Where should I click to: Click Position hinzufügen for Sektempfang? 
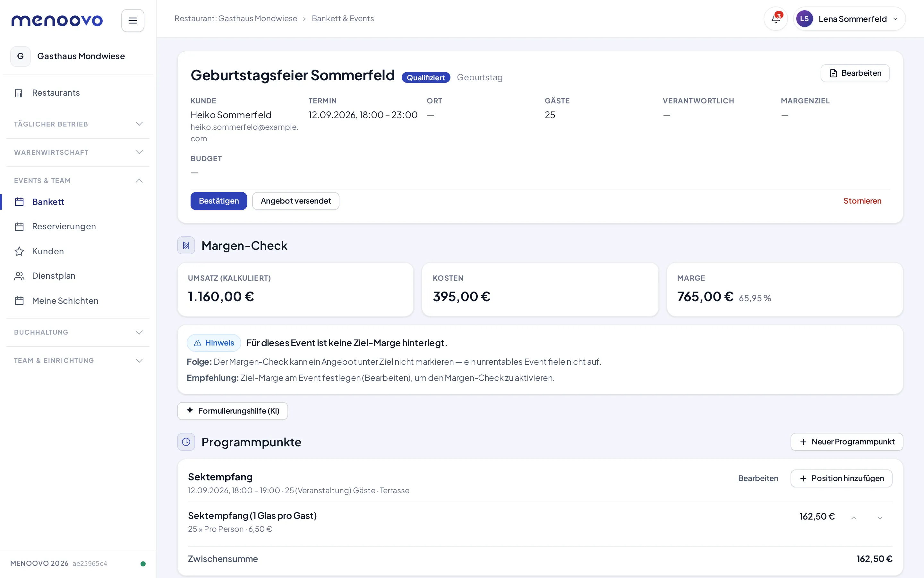pyautogui.click(x=841, y=478)
